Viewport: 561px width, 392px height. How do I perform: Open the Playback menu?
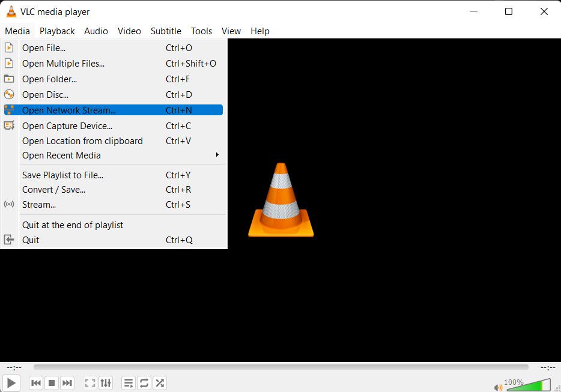(57, 31)
